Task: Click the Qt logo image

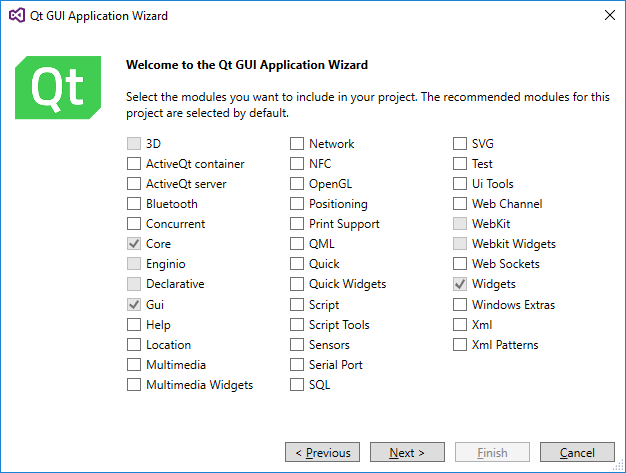Action: 59,87
